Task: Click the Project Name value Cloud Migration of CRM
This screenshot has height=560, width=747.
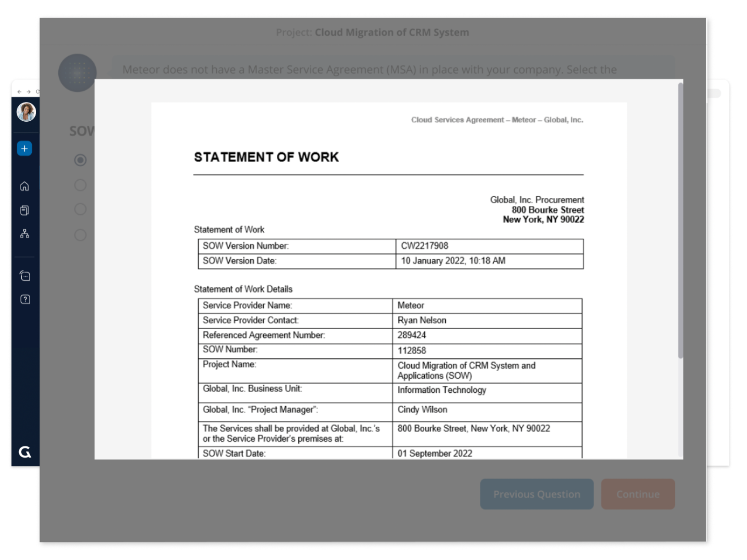Action: click(467, 370)
